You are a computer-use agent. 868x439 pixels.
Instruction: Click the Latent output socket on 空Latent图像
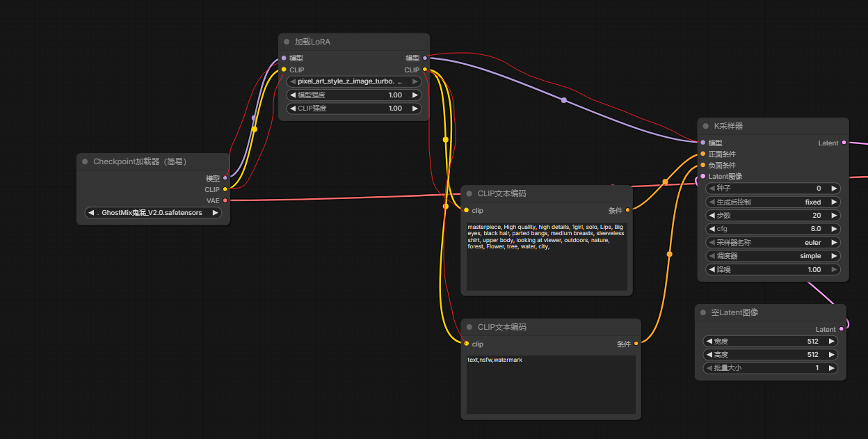[841, 329]
